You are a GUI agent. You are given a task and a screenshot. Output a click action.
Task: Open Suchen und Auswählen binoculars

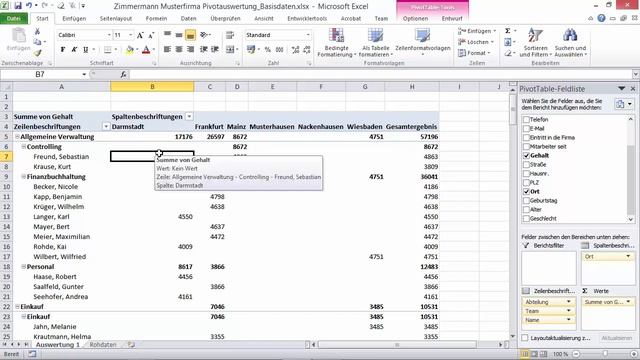pos(571,42)
